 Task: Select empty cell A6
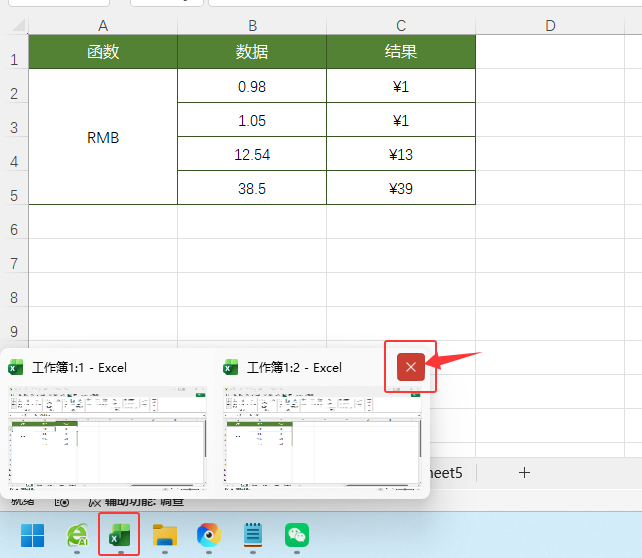pyautogui.click(x=103, y=222)
